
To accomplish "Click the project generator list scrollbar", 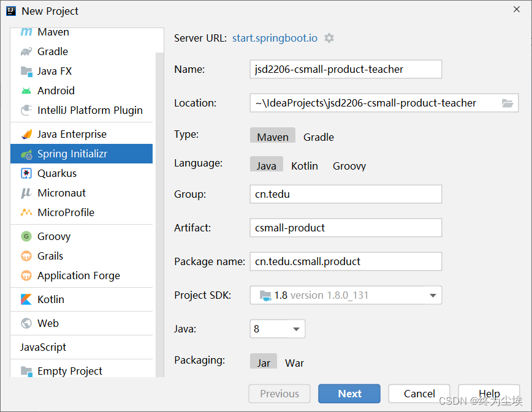I will point(160,214).
